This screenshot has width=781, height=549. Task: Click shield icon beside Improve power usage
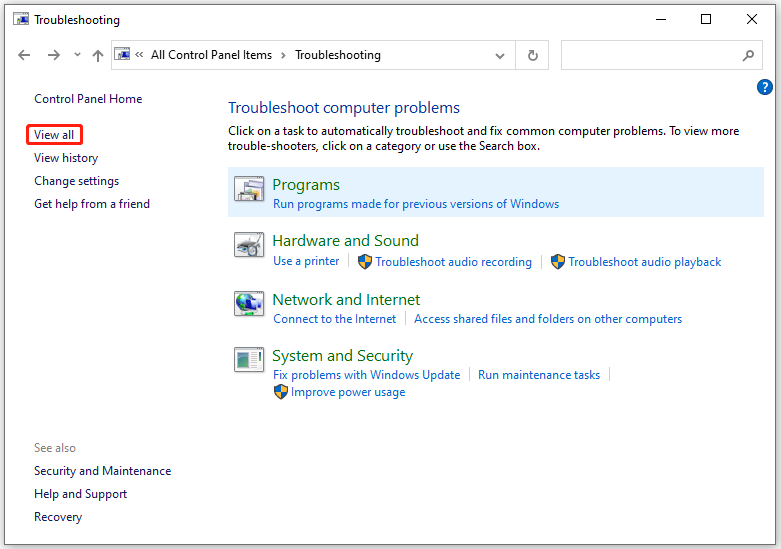(x=281, y=392)
